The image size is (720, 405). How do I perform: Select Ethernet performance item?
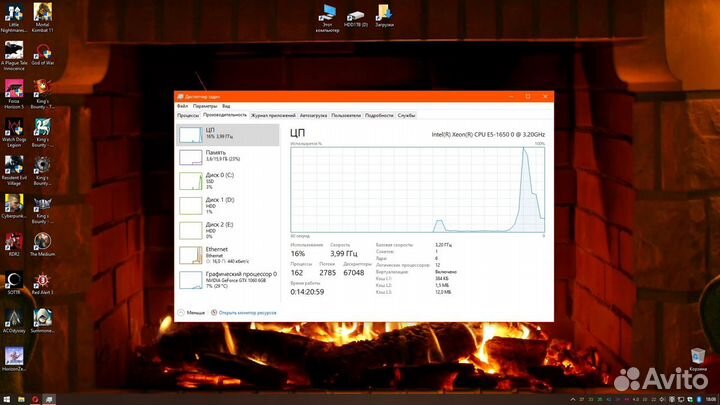[x=228, y=255]
